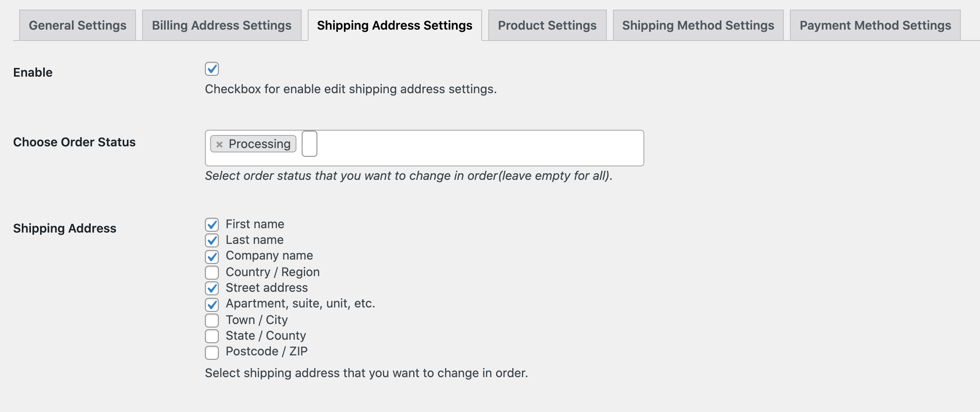Select the Shipping Address Settings tab
This screenshot has height=412, width=980.
point(395,25)
